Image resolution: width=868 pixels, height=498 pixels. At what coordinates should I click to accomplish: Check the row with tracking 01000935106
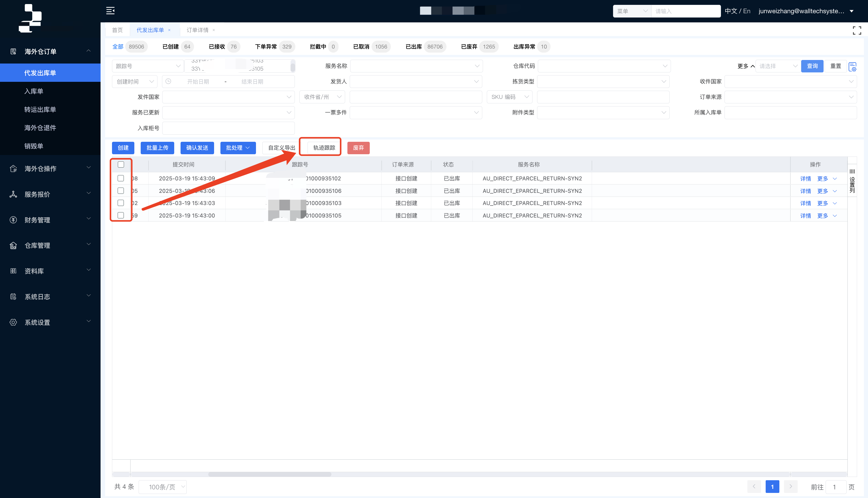[x=121, y=191]
